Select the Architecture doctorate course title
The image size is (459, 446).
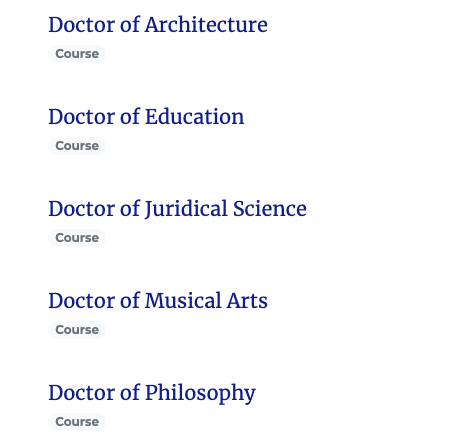click(158, 25)
